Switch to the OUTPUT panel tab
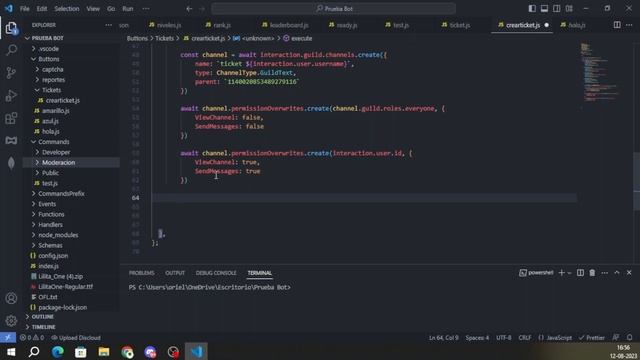Image resolution: width=640 pixels, height=360 pixels. [x=175, y=273]
